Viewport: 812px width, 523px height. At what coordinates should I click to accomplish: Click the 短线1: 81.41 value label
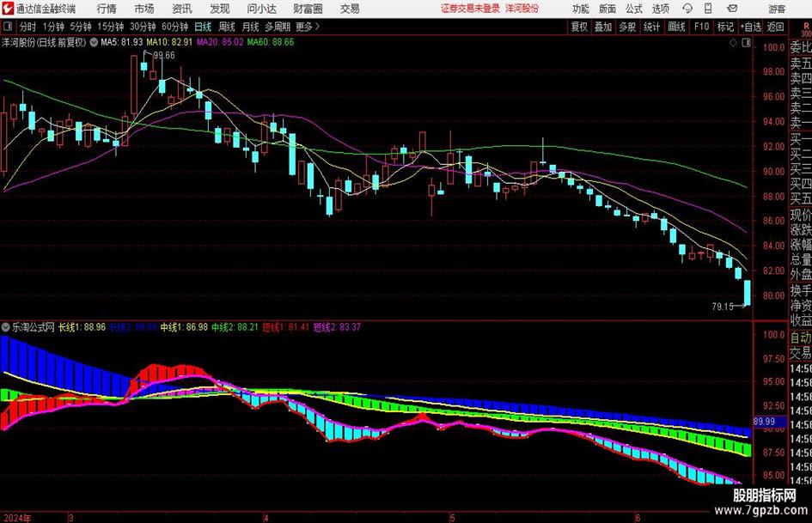click(x=285, y=327)
